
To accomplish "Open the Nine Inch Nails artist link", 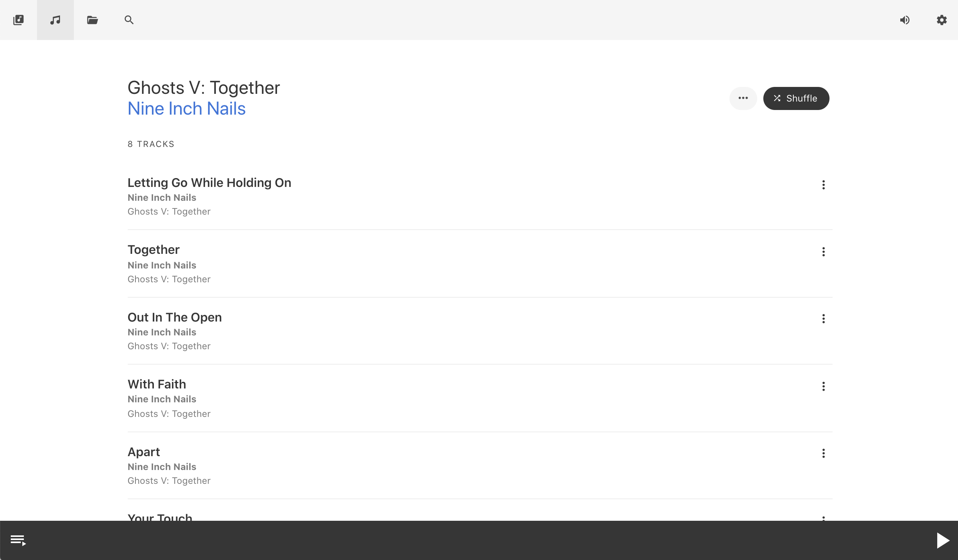I will click(x=187, y=108).
